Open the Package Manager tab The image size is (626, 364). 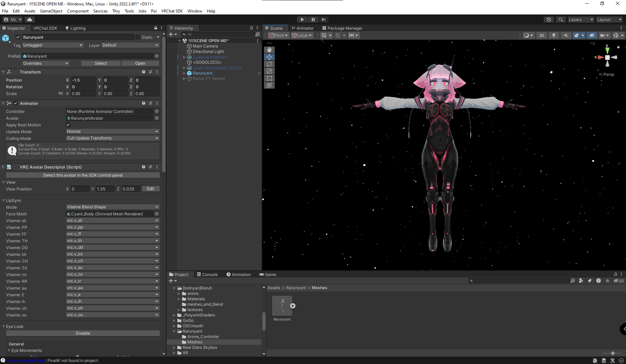[x=342, y=28]
